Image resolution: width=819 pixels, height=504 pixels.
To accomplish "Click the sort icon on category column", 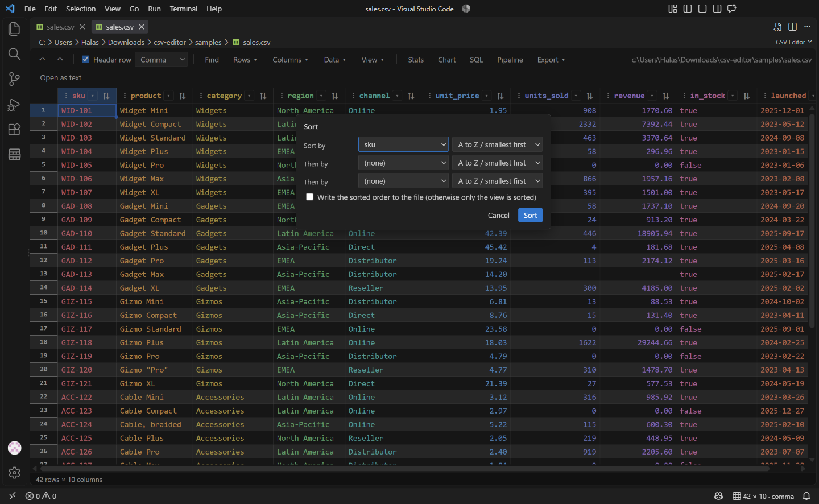I will (263, 96).
